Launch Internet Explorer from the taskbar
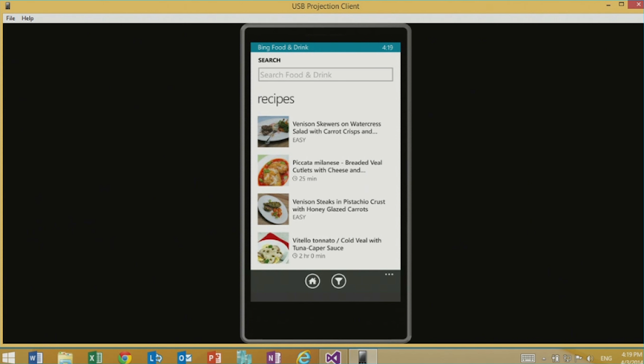Screen dimensions: 644x364 [303, 358]
